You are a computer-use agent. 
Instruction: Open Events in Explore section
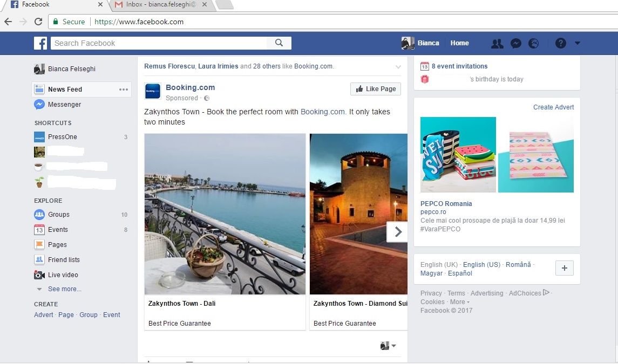point(51,229)
